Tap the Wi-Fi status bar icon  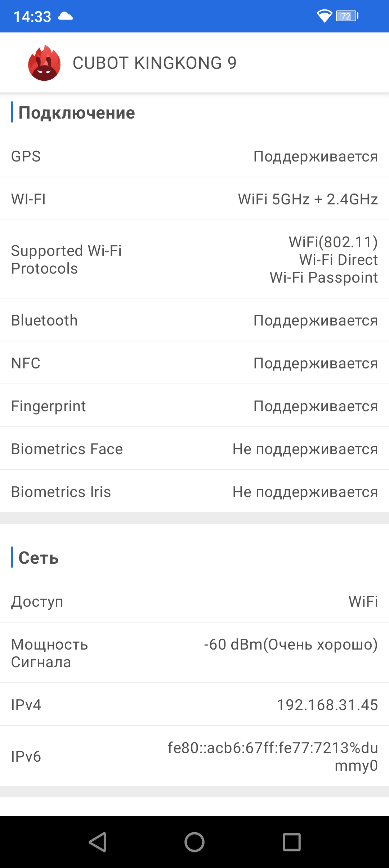pos(324,16)
